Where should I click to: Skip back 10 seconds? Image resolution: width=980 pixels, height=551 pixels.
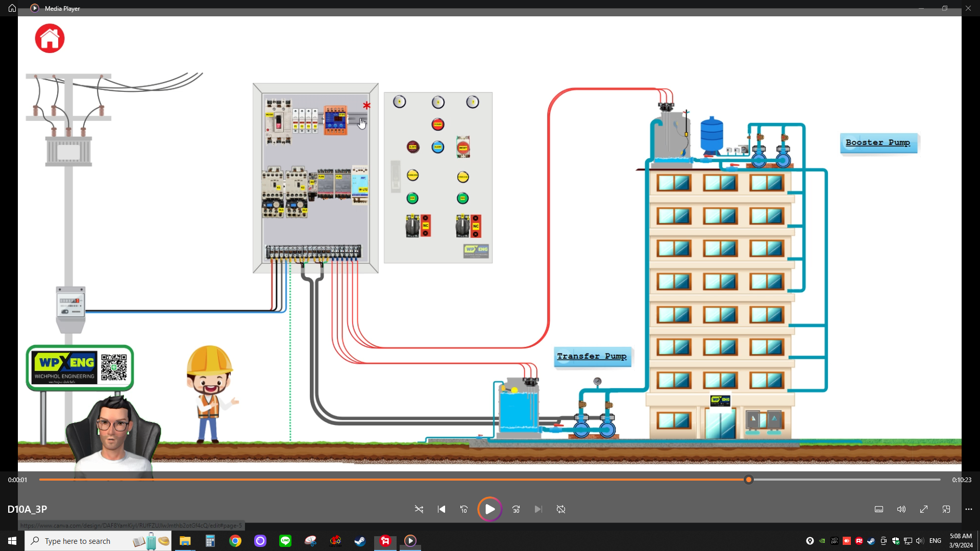463,509
